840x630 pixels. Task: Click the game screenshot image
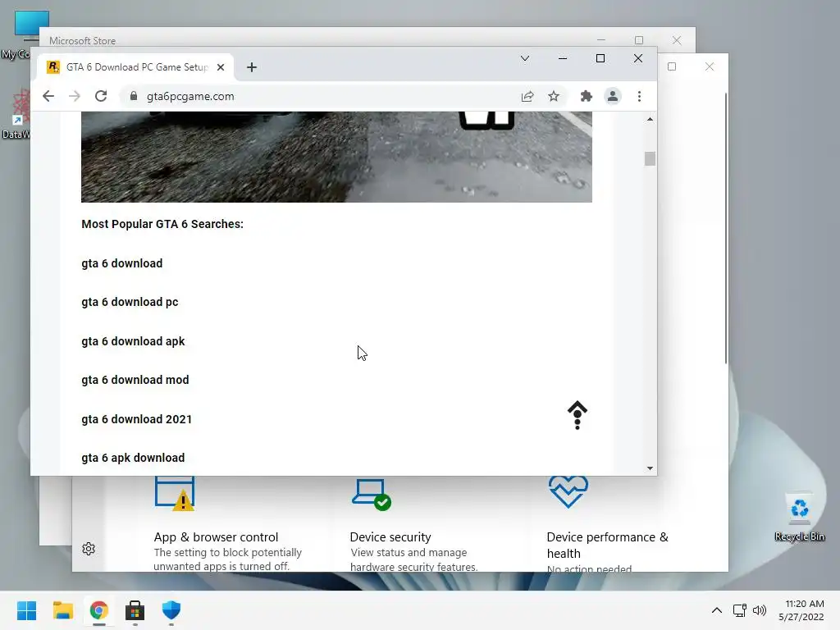click(336, 157)
